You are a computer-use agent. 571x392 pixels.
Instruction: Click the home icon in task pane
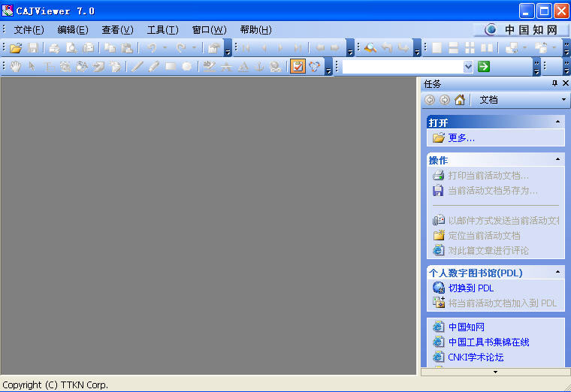[x=460, y=100]
